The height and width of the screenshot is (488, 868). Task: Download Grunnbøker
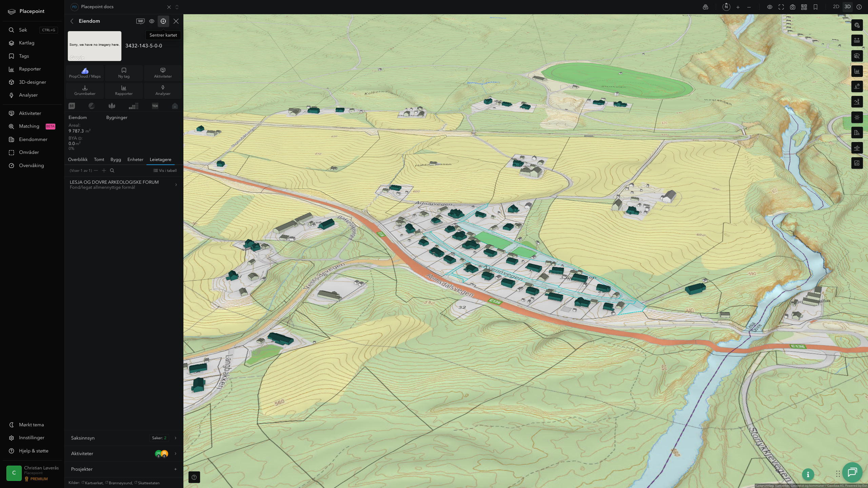(85, 90)
